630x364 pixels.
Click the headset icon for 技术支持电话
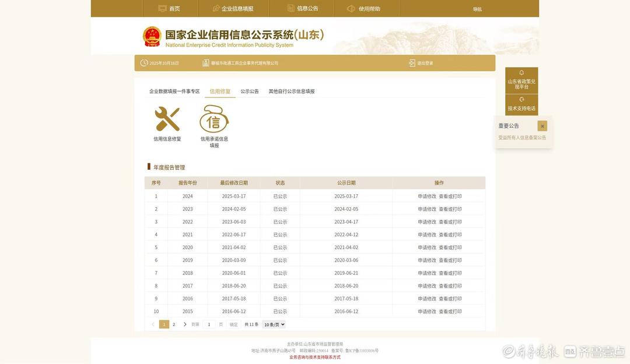[x=521, y=99]
